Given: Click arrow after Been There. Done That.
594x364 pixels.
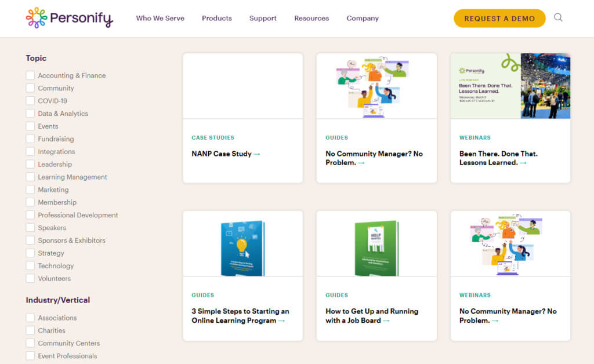Looking at the screenshot, I should tap(523, 163).
